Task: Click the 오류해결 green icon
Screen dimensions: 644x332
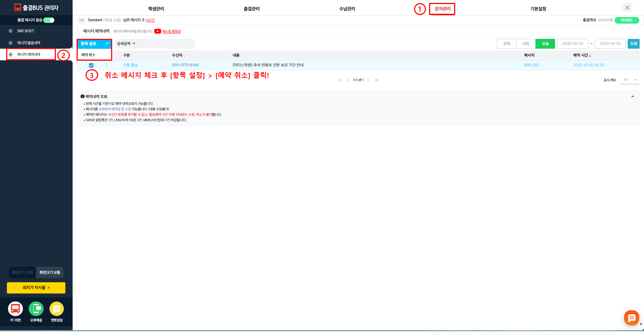Action: click(x=36, y=309)
